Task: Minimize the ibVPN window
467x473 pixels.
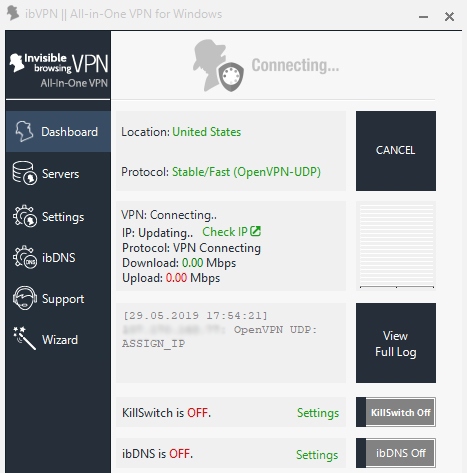Action: [423, 16]
